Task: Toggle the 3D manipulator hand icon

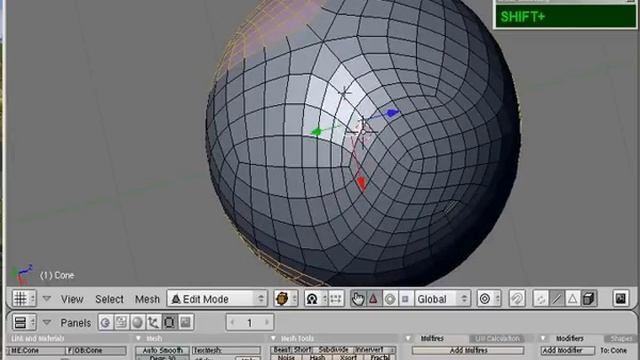Action: pyautogui.click(x=358, y=299)
